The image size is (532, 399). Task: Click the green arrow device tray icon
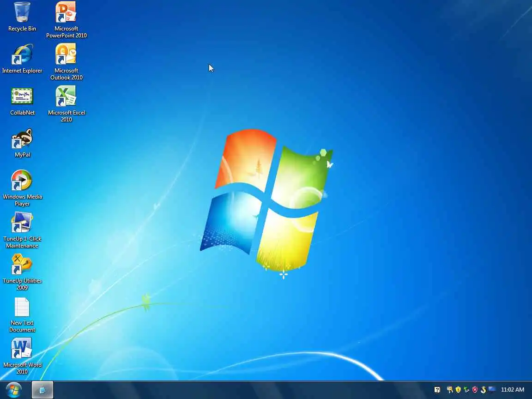click(466, 390)
